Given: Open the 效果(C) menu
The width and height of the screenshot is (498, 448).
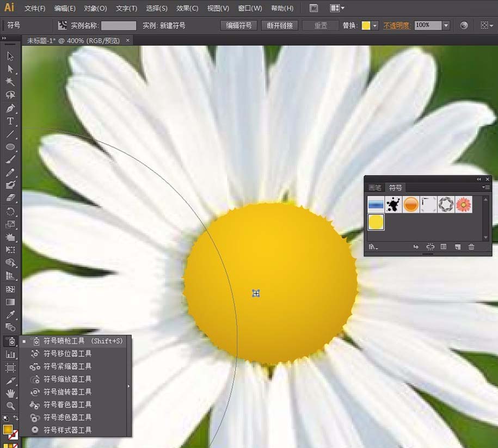Looking at the screenshot, I should (x=187, y=8).
